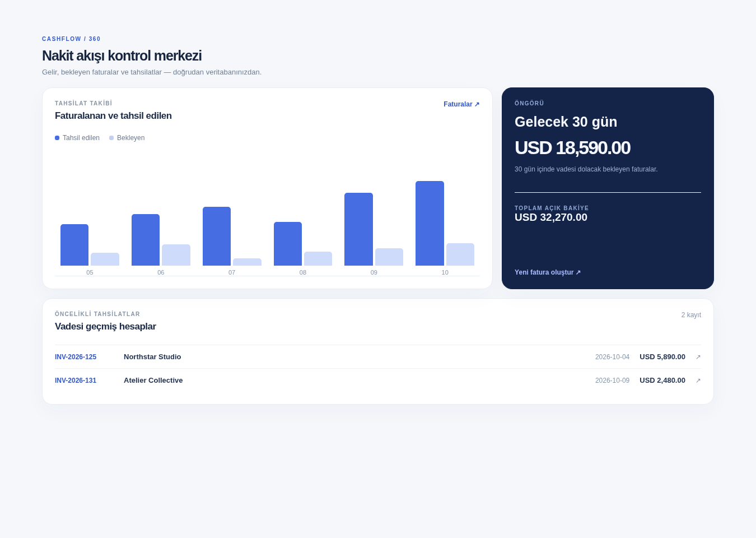Click the forecast amount USD 18,590.00
This screenshot has width=756, height=538.
coord(572,148)
